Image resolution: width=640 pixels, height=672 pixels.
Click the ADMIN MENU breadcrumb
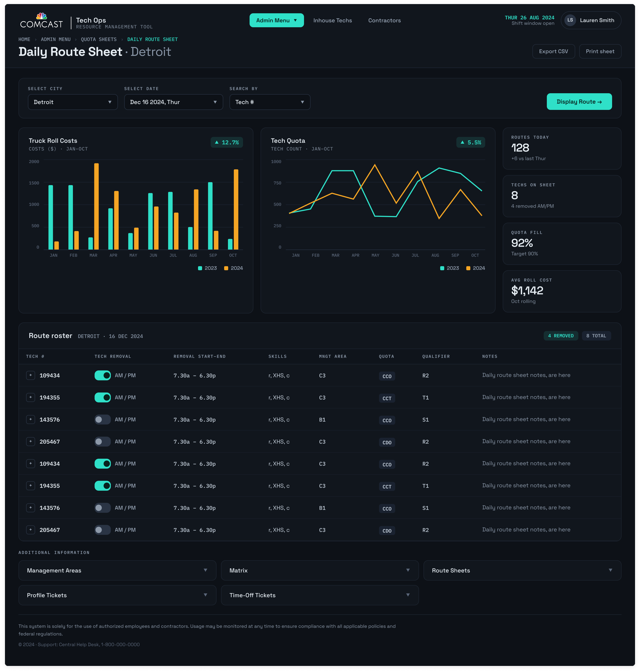[x=56, y=40]
